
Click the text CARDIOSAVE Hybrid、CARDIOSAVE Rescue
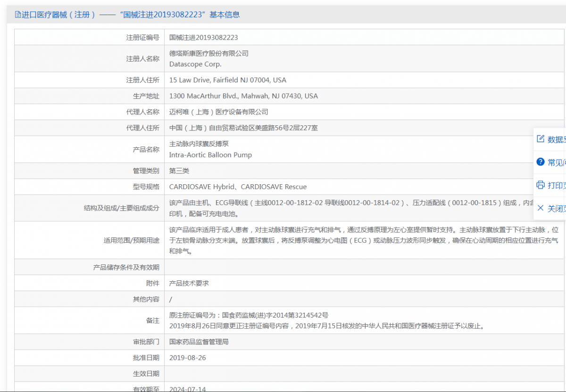[238, 187]
